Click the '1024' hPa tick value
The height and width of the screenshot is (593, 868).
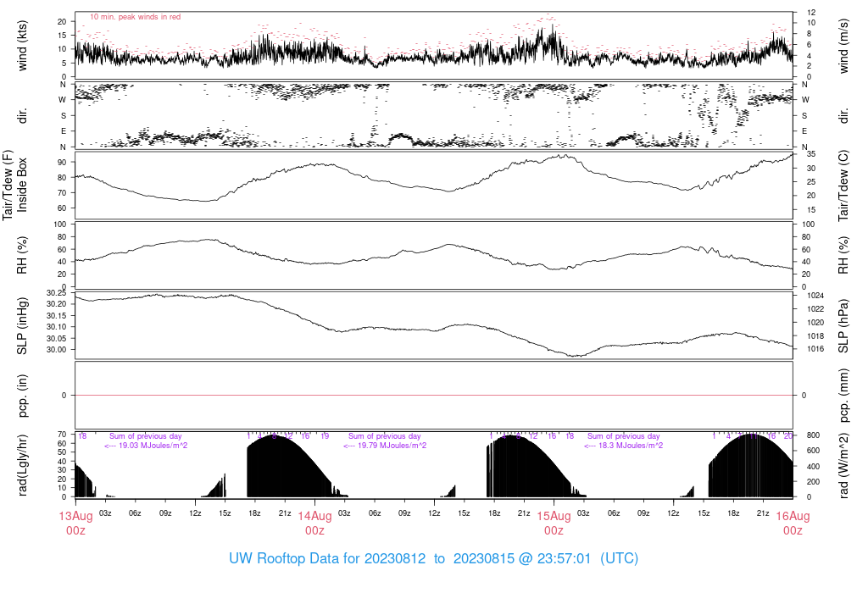[815, 296]
